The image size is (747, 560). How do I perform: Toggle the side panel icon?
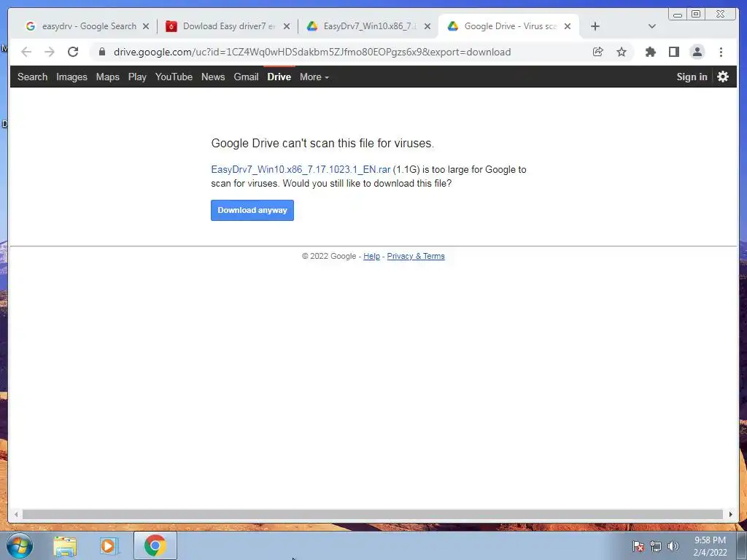tap(673, 52)
